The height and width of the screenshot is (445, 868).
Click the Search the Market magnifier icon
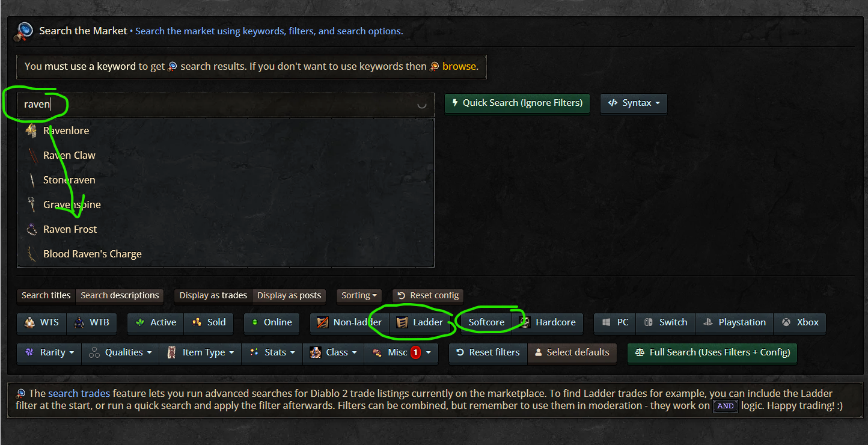pyautogui.click(x=25, y=32)
